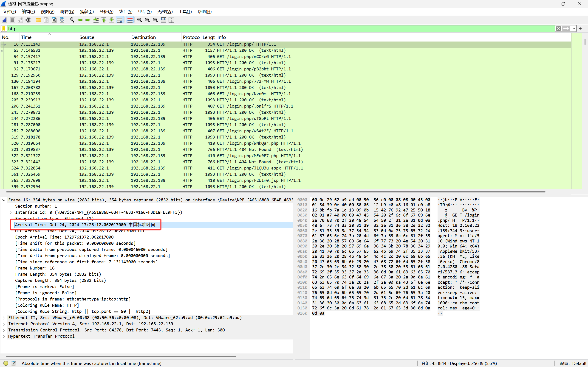Click the reload capture file icon

pos(62,20)
